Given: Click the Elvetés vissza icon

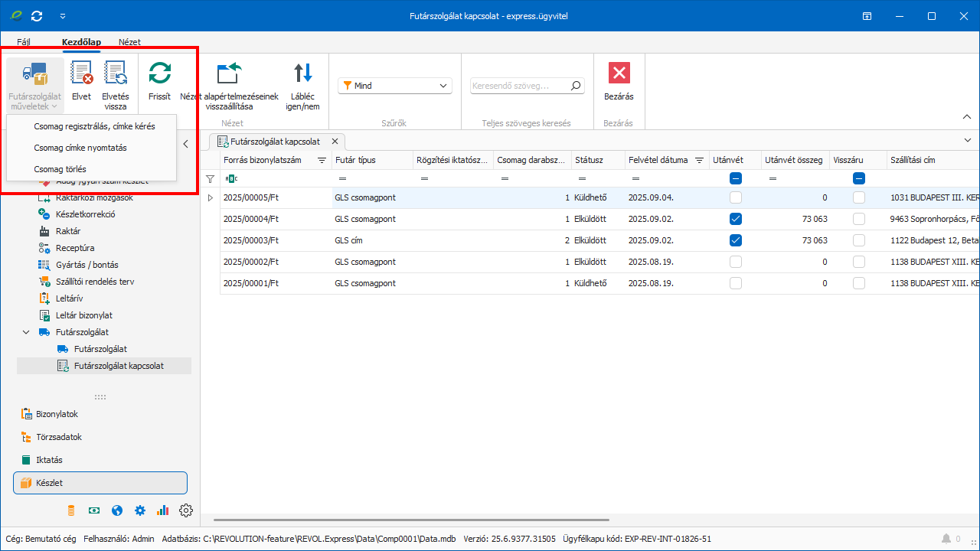Looking at the screenshot, I should click(116, 73).
